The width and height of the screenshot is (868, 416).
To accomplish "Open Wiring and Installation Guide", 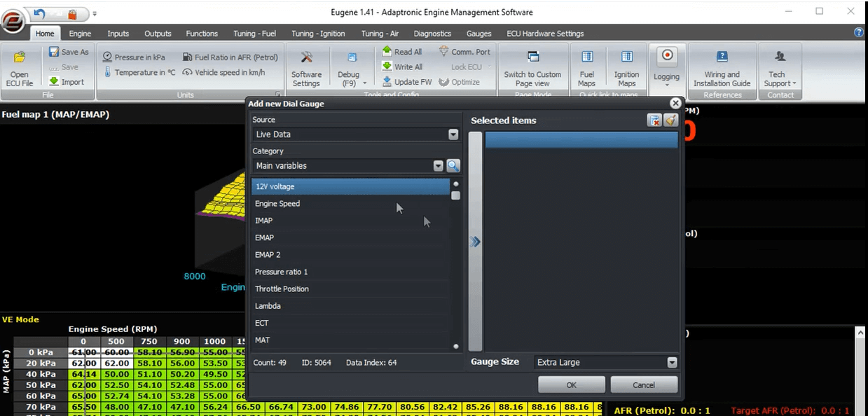I will pyautogui.click(x=722, y=69).
